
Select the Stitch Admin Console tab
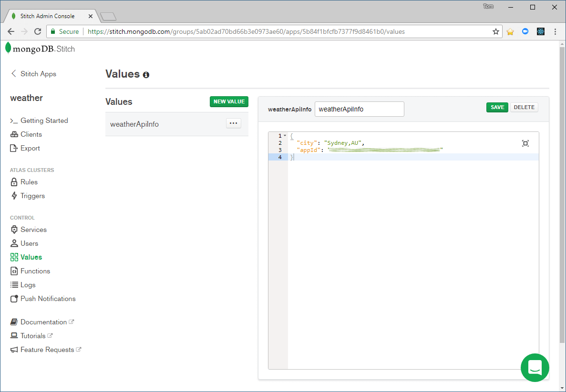pyautogui.click(x=47, y=16)
